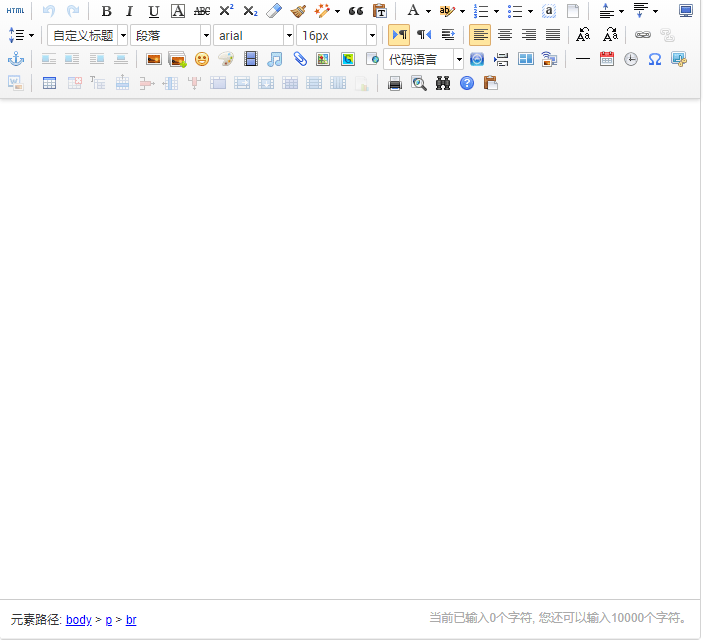Preview the content with the magnifier icon
Screen dimensions: 703x642
419,83
